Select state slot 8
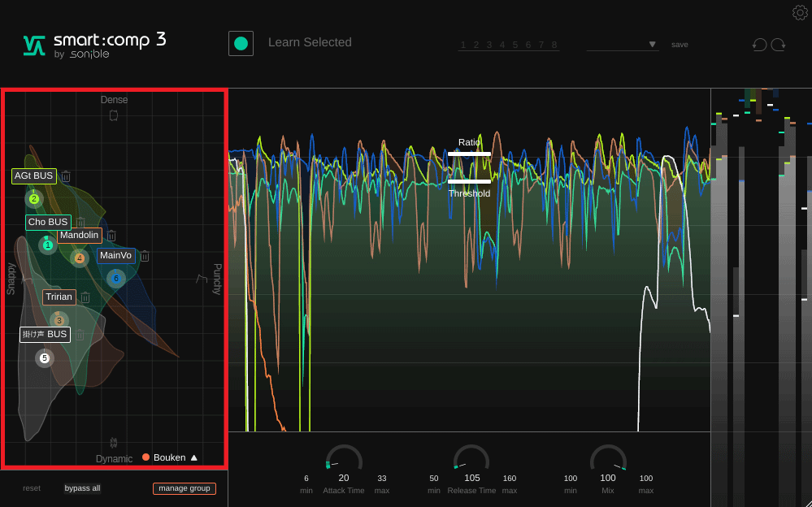812x507 pixels. [554, 45]
